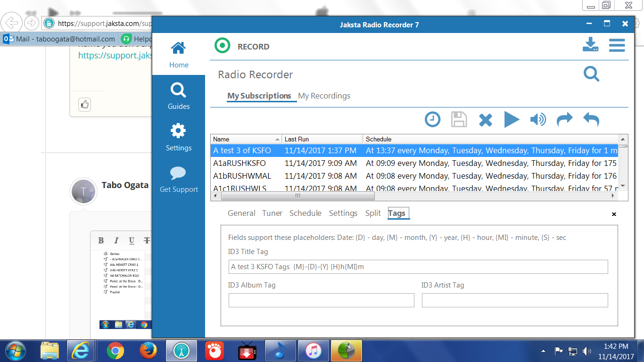Click the browser forward button
Image resolution: width=644 pixels, height=362 pixels.
(31, 23)
